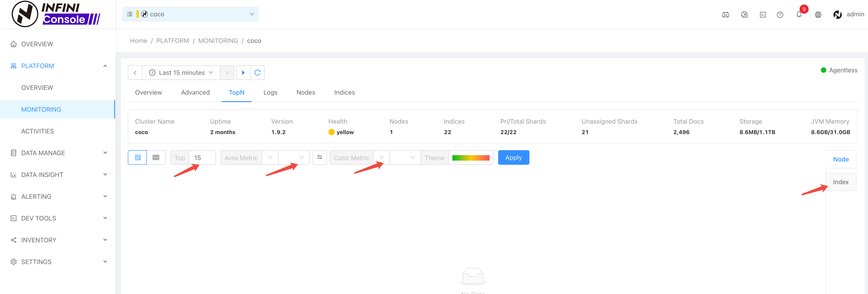Click the PLATFORM breadcrumb link

(172, 41)
